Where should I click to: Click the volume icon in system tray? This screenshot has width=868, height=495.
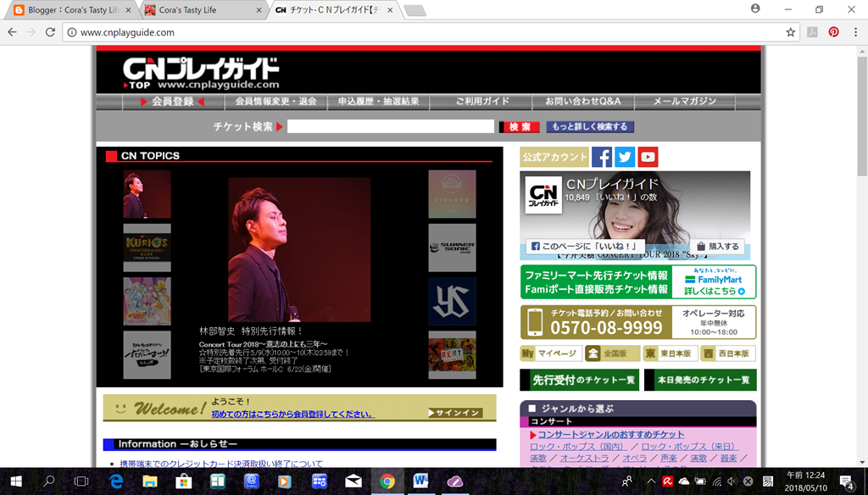click(732, 481)
